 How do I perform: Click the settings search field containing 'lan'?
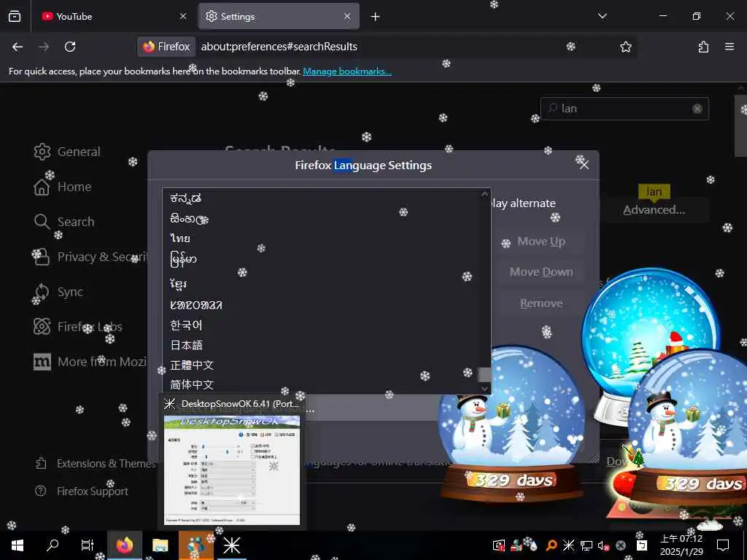tap(624, 109)
